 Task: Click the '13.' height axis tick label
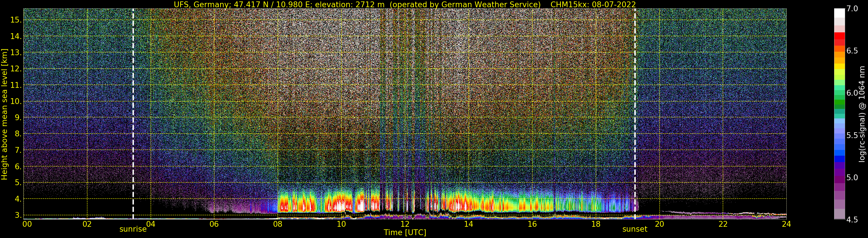(16, 53)
